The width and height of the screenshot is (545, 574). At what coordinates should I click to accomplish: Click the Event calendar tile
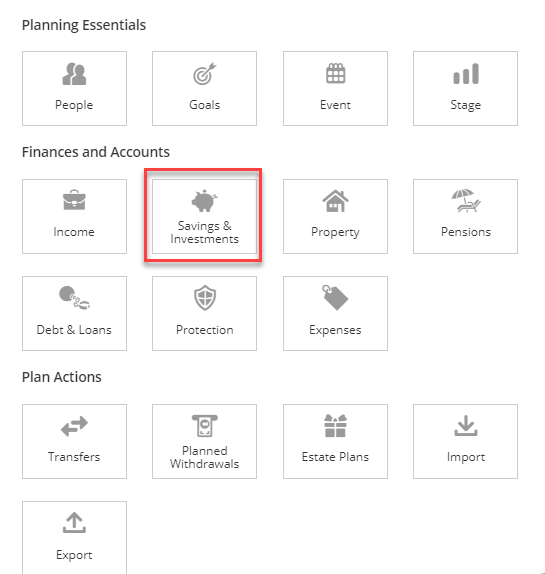[335, 88]
